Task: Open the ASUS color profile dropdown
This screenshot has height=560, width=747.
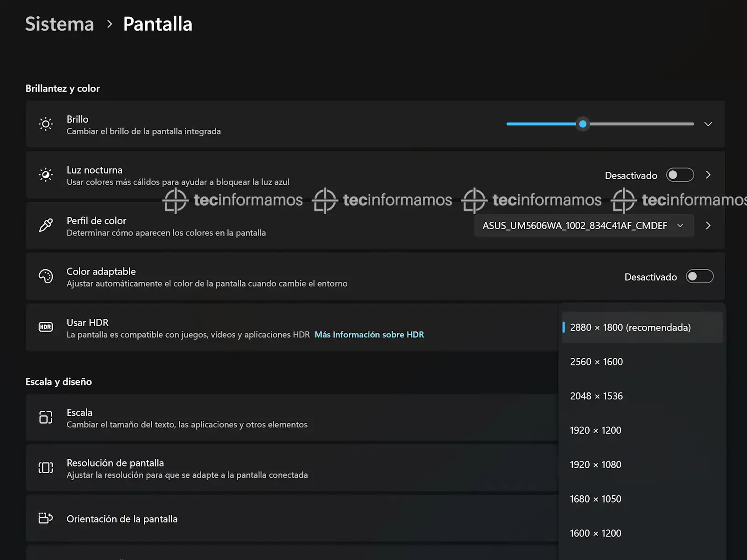Action: [x=583, y=226]
